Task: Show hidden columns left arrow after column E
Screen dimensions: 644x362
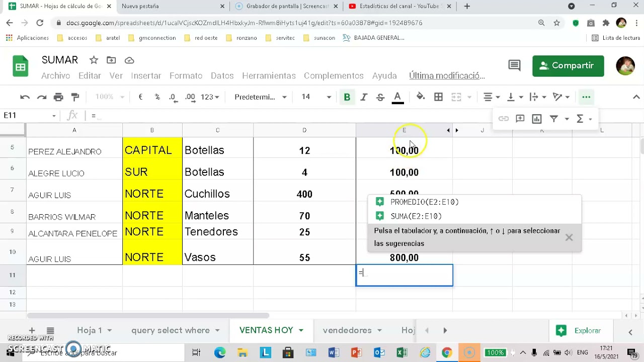Action: [448, 130]
